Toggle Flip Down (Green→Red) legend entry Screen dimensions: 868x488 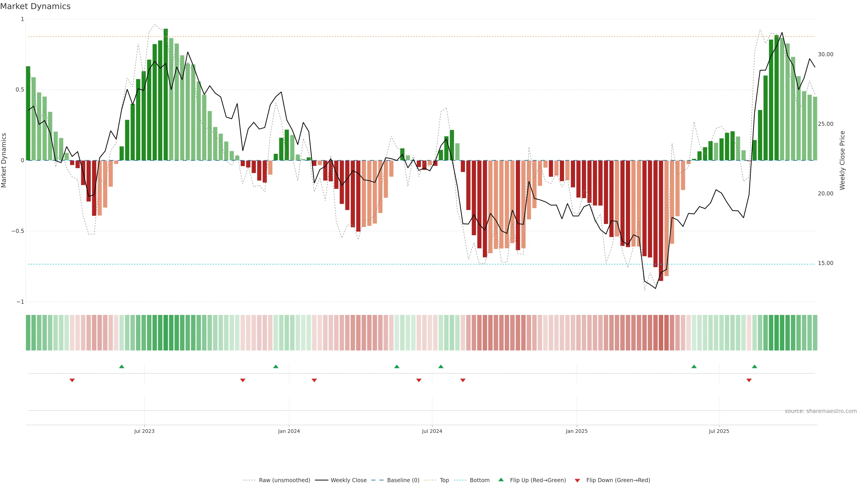[x=618, y=480]
